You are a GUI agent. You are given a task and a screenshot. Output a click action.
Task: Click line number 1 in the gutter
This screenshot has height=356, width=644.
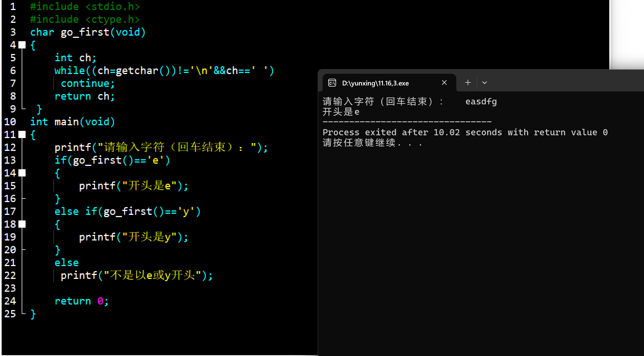(x=13, y=7)
